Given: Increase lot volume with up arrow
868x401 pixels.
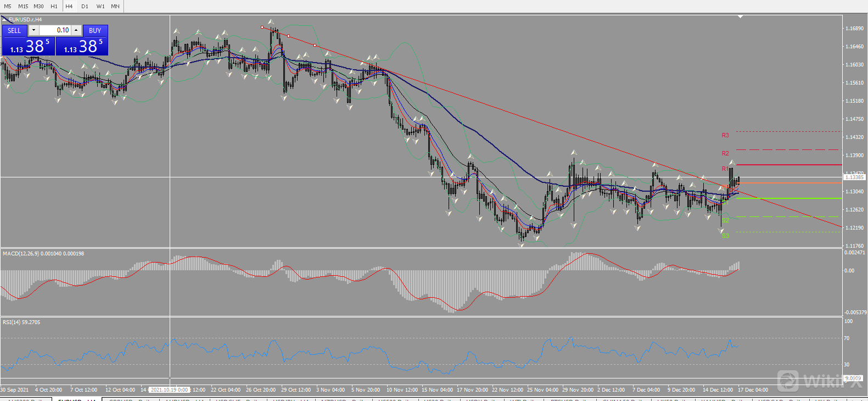Looking at the screenshot, I should point(76,30).
